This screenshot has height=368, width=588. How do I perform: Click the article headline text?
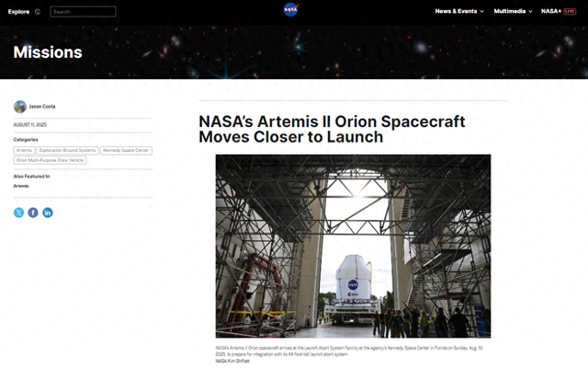[x=332, y=129]
